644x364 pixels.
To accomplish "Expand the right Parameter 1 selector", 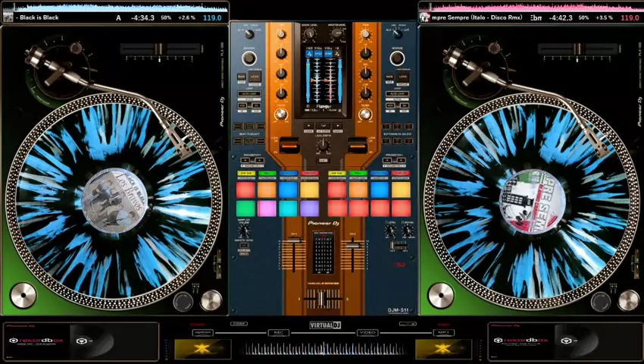I will coord(394,159).
